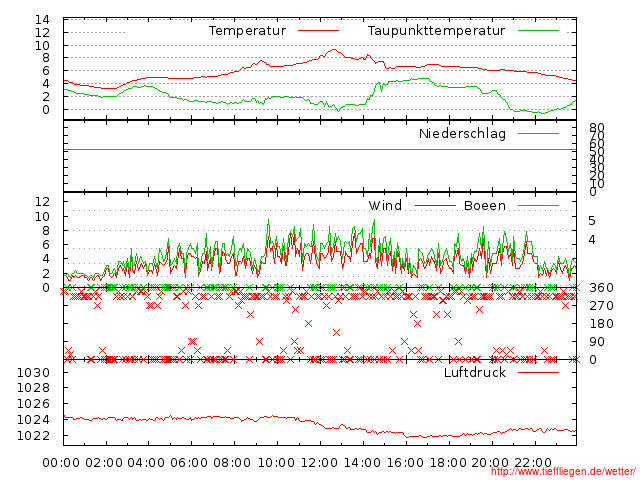Viewport: 640px width, 480px height.
Task: Click the 1022 pressure axis value
Action: [x=33, y=436]
